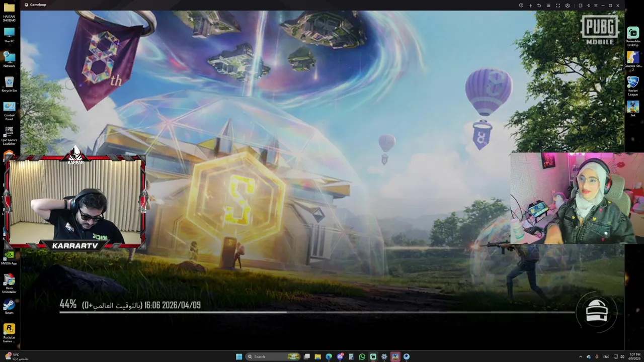
Task: Open Task View on taskbar
Action: pos(306,356)
